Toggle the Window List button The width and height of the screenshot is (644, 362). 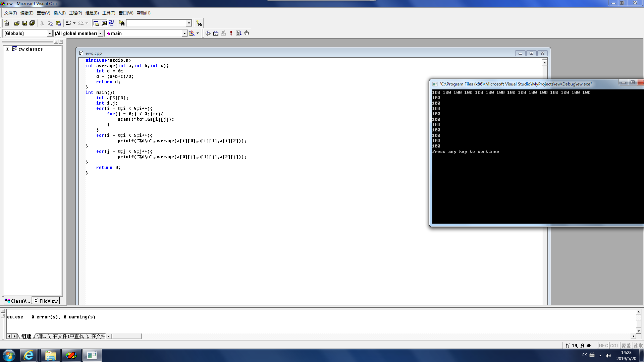click(111, 23)
